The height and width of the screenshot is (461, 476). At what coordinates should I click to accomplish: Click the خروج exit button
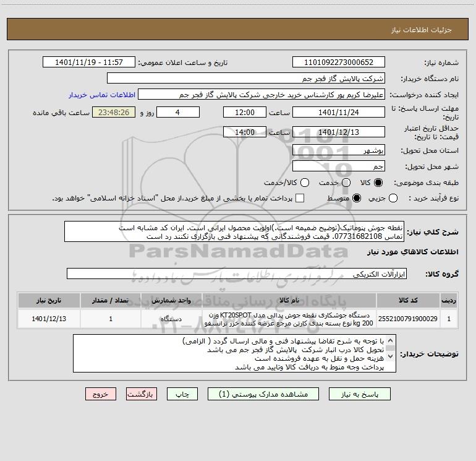(x=101, y=394)
